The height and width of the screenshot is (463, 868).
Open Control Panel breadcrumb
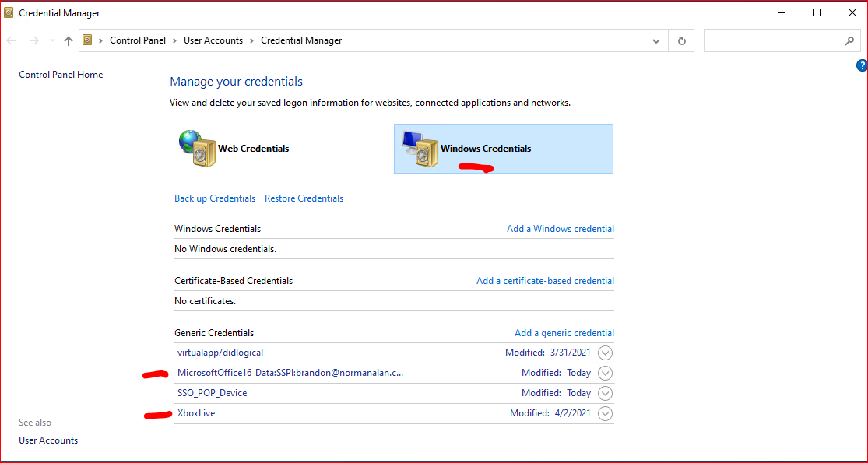(x=138, y=40)
